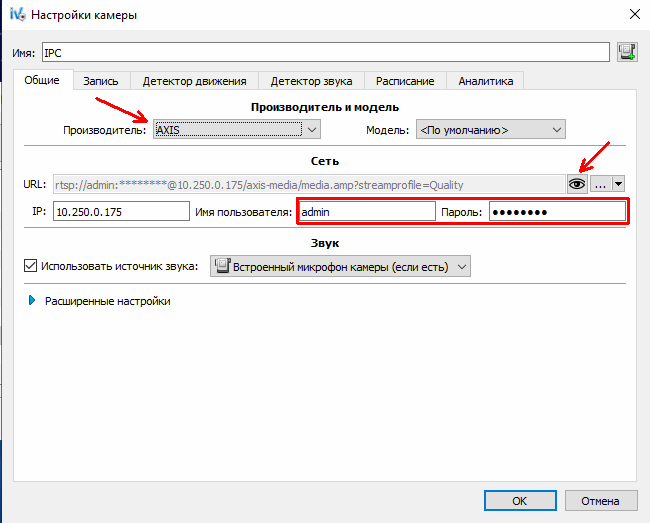The width and height of the screenshot is (650, 523).
Task: Click the ellipsis URL options button
Action: (x=600, y=184)
